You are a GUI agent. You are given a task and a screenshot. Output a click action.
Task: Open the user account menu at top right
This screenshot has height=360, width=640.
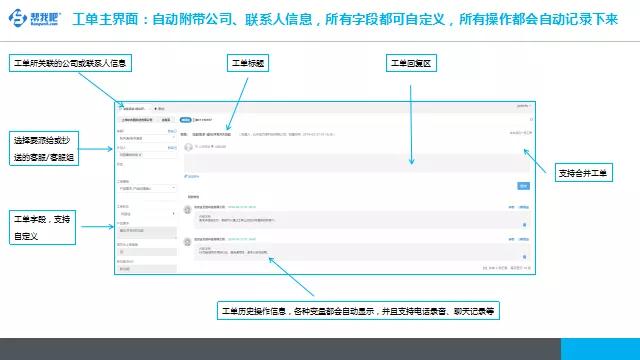524,106
